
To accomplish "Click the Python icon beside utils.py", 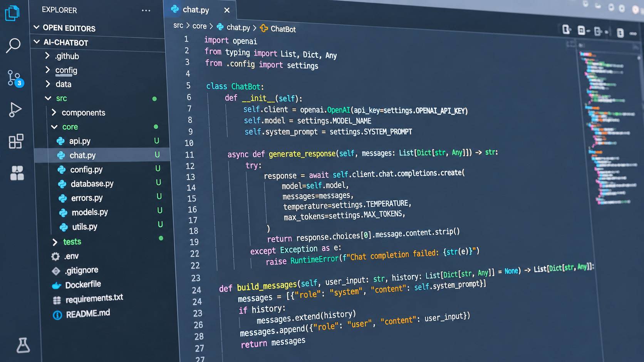I will pos(64,227).
